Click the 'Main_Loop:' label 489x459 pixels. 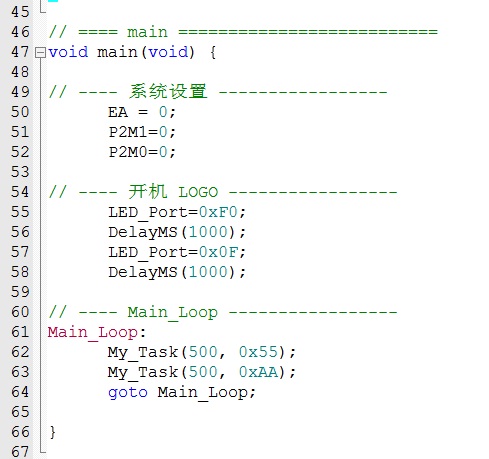coord(97,332)
